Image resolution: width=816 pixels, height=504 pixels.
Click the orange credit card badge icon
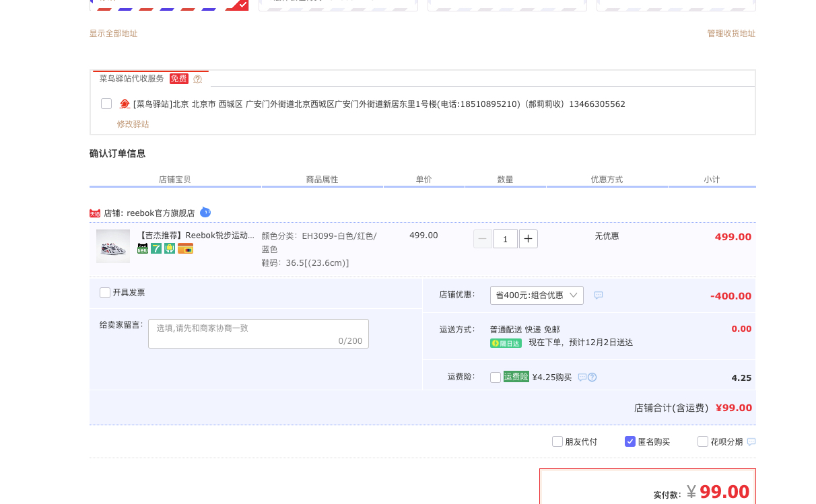coord(185,248)
